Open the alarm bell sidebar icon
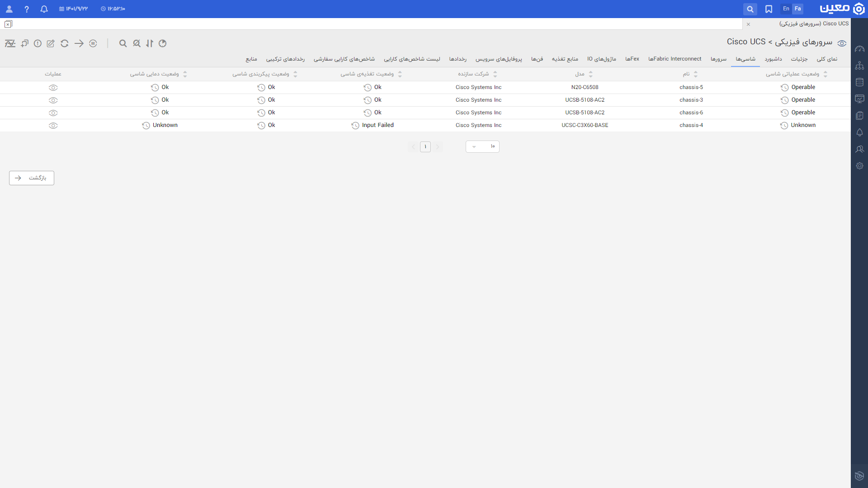This screenshot has width=868, height=488. coord(859,132)
